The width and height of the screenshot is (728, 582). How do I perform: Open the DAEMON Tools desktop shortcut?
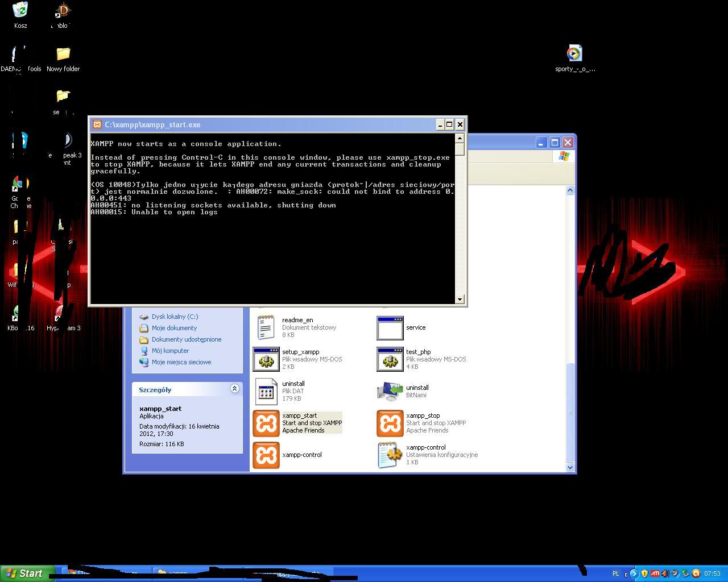click(20, 53)
